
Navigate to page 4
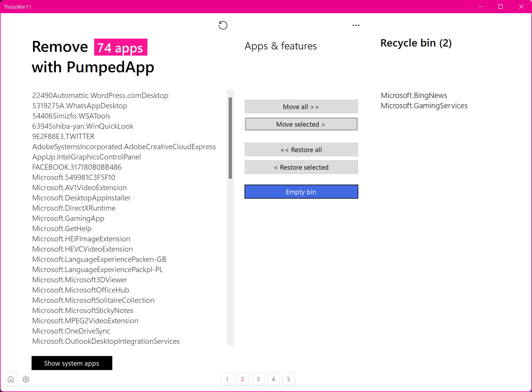[273, 379]
